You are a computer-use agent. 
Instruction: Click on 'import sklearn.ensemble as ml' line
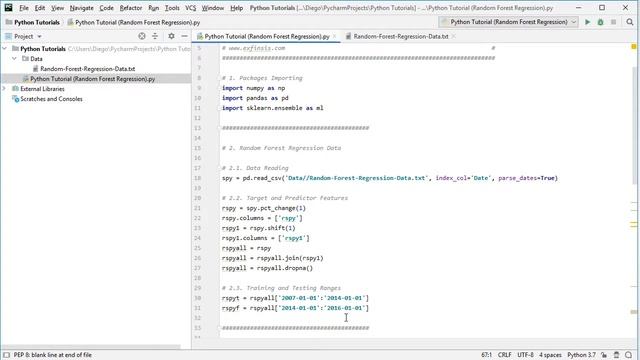coord(273,108)
